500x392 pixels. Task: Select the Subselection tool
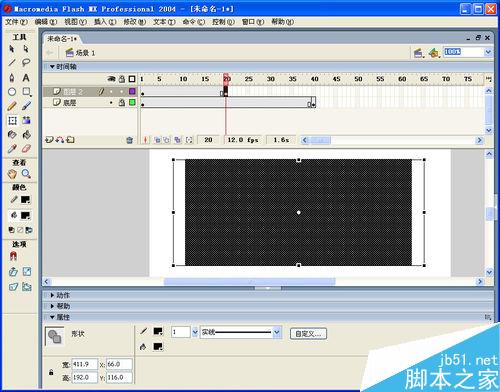(x=26, y=49)
